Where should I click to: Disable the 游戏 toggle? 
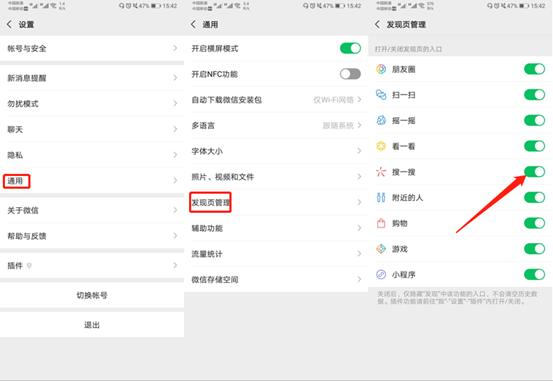(x=534, y=249)
